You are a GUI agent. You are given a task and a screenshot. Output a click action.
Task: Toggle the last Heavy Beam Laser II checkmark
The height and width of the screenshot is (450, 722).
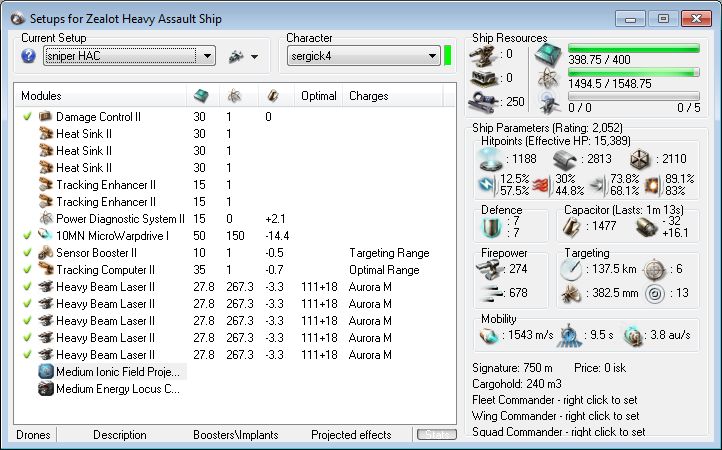27,354
